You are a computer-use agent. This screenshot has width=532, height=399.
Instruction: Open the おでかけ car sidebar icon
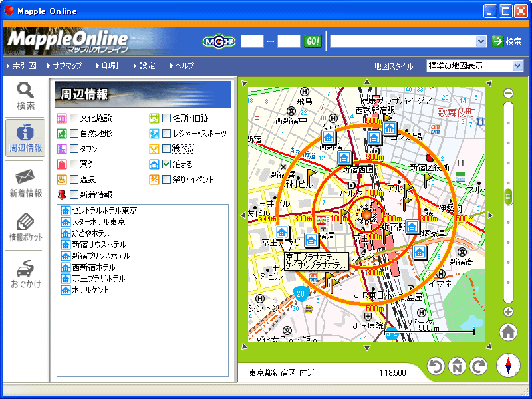pyautogui.click(x=25, y=274)
